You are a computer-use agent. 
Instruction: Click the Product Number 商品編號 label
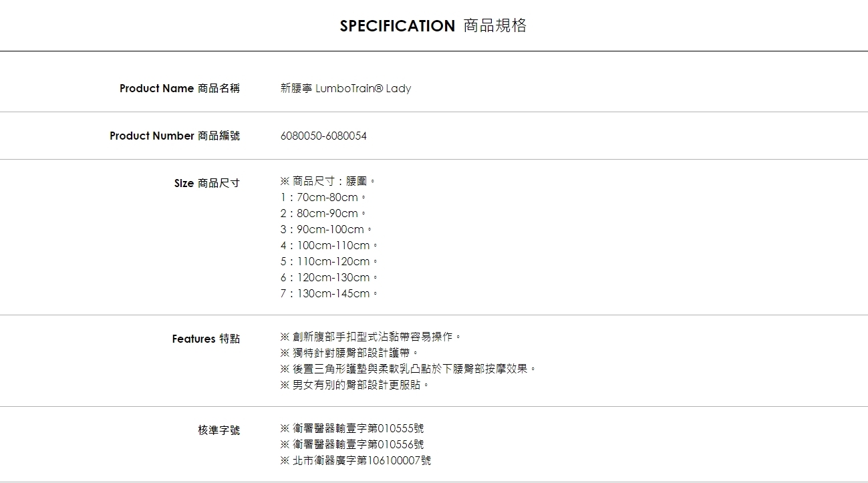pyautogui.click(x=174, y=136)
